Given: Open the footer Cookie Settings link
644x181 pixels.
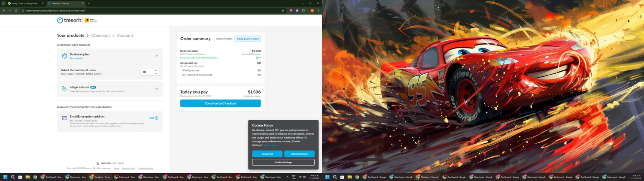Looking at the screenshot, I should pos(146,169).
